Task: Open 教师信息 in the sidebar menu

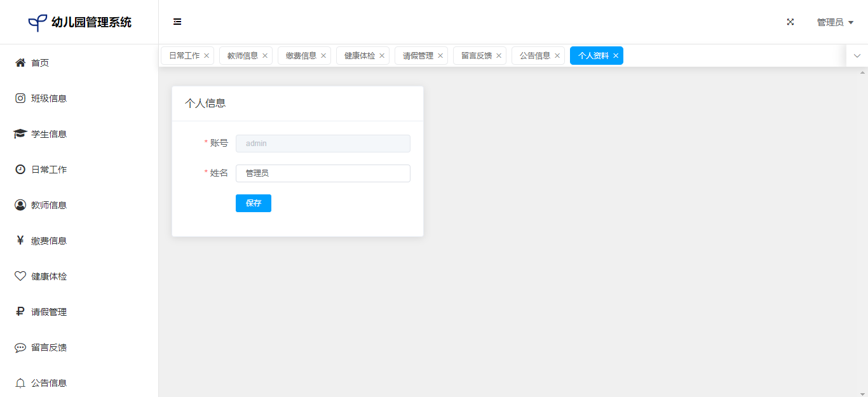Action: [79, 205]
